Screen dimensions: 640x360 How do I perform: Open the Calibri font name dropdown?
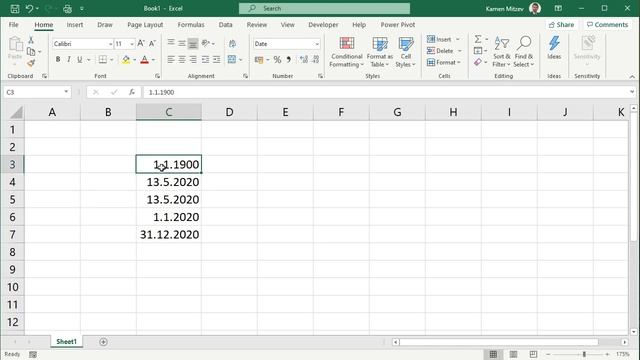tap(110, 44)
